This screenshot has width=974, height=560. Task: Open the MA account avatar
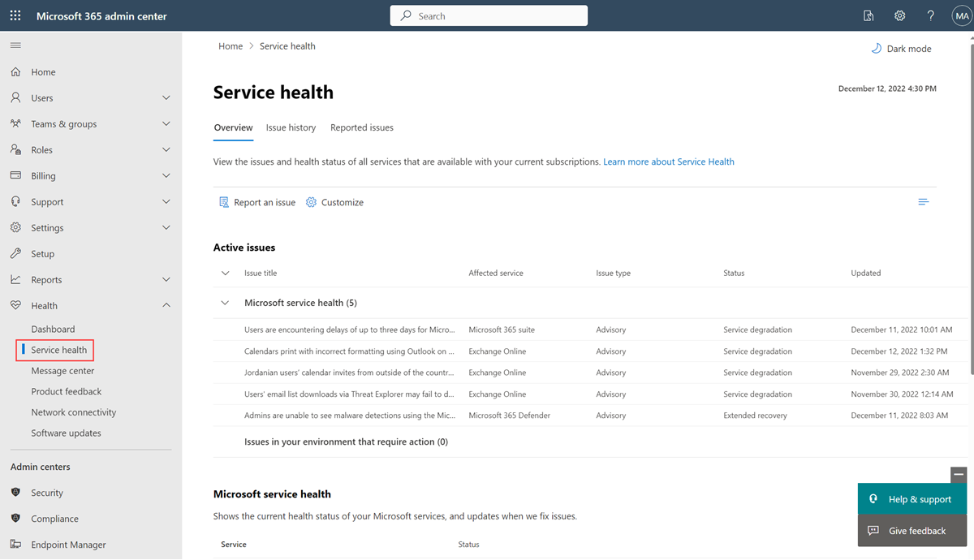[961, 15]
